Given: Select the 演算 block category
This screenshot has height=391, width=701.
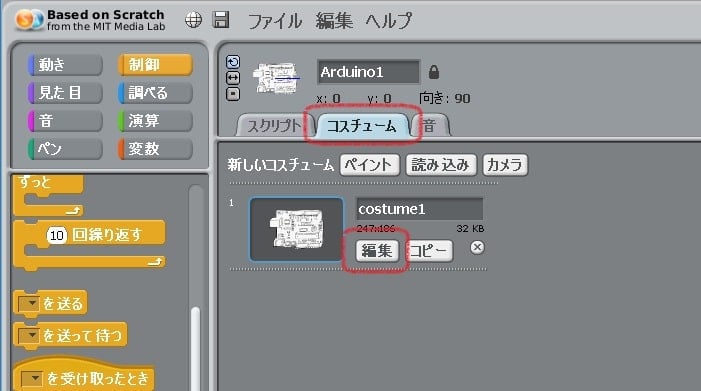Looking at the screenshot, I should 156,121.
